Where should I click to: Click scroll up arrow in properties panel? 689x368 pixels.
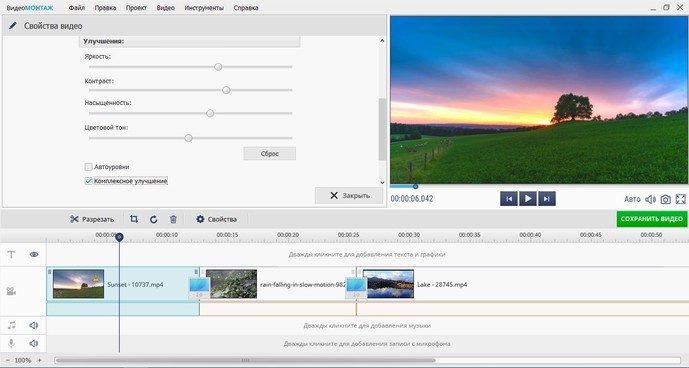click(382, 40)
